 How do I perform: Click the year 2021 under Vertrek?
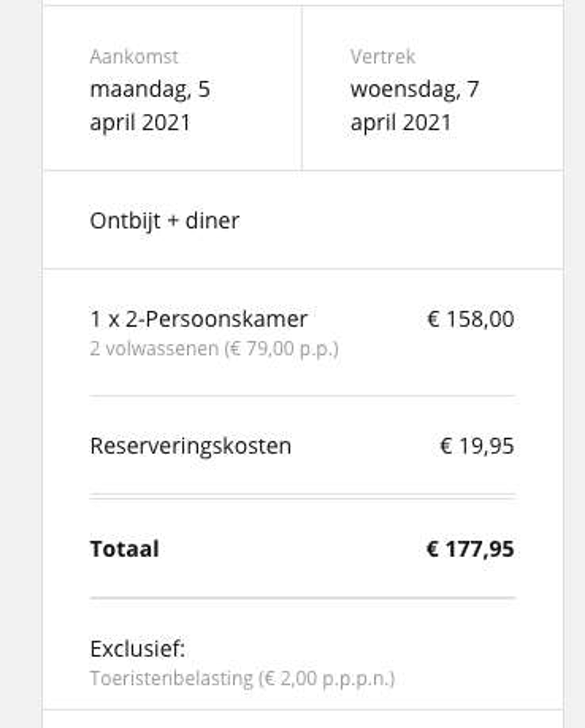tap(427, 122)
